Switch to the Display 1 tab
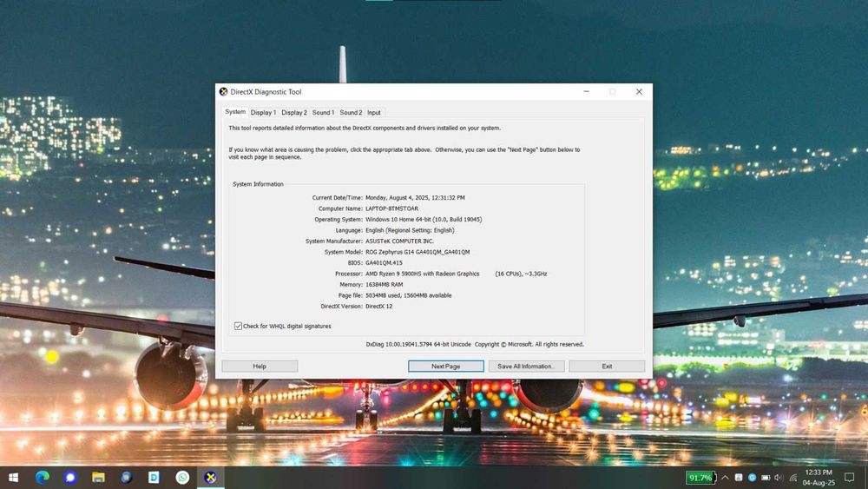Viewport: 868px width, 489px height. tap(263, 112)
